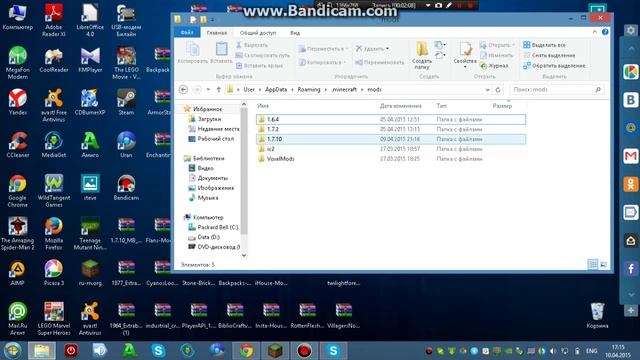
Task: Select the VoxelMods folder
Action: [x=391, y=159]
